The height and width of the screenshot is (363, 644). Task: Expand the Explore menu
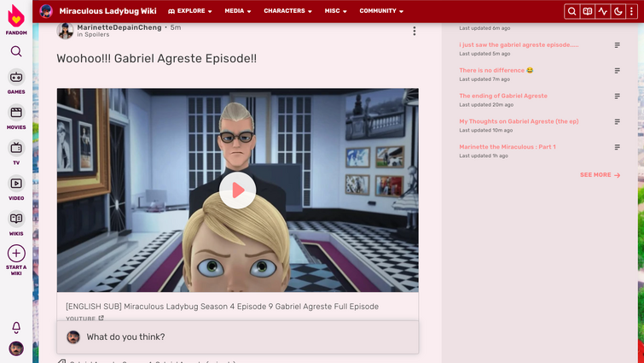[189, 11]
